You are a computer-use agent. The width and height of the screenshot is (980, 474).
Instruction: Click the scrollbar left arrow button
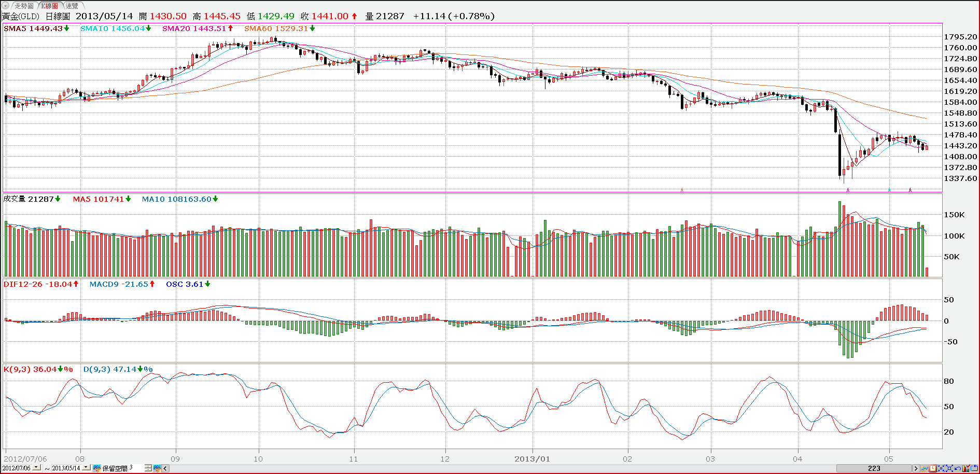tap(165, 468)
